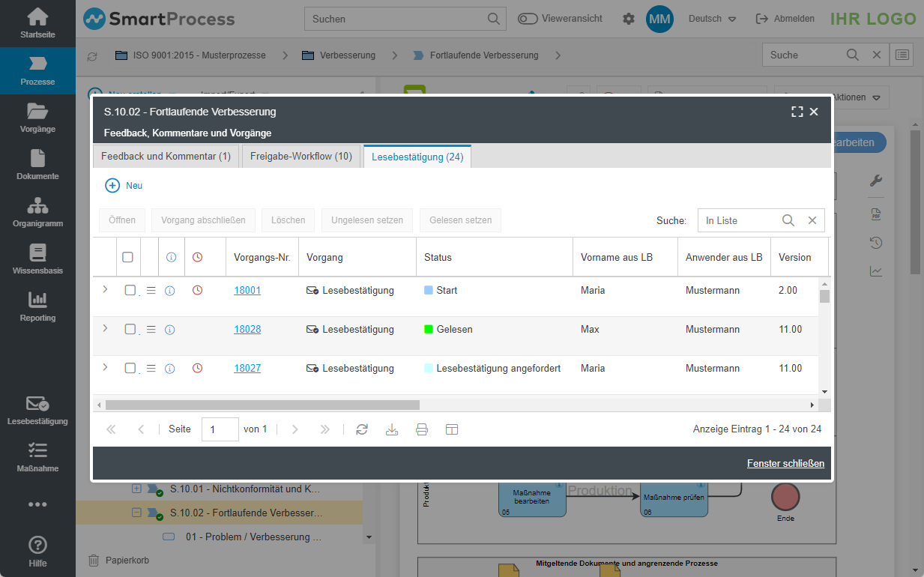The width and height of the screenshot is (924, 577).
Task: Open the settings gear in header
Action: 629,19
